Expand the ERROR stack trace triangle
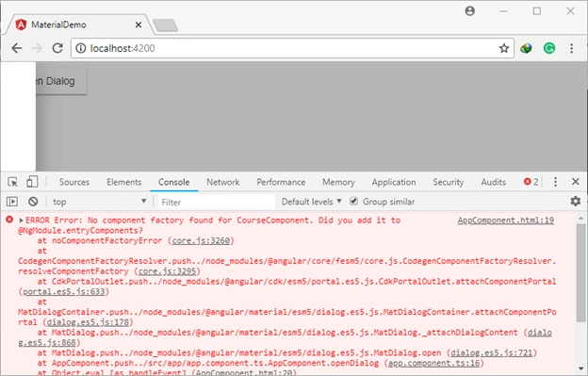588x376 pixels. click(x=22, y=221)
